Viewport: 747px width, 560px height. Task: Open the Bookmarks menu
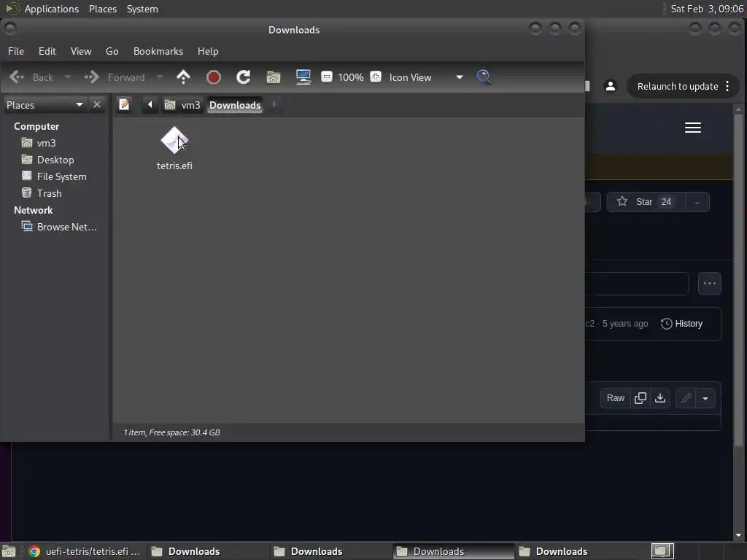[x=158, y=52]
